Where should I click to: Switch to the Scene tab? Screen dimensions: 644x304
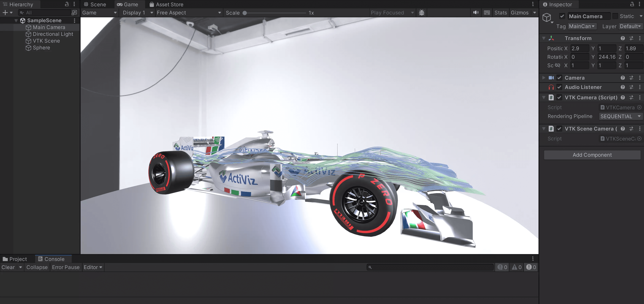[95, 4]
